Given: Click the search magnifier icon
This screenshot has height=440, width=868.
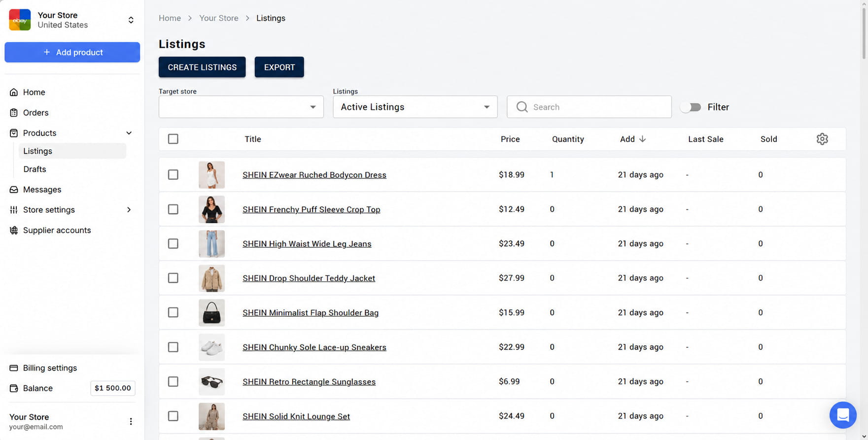Looking at the screenshot, I should (522, 107).
